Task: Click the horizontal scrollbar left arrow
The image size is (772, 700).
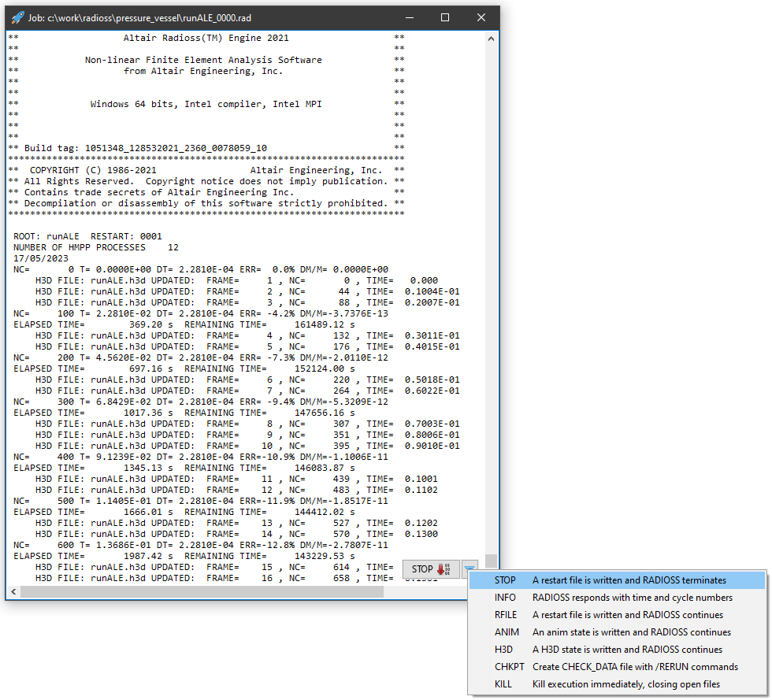Action: [13, 591]
